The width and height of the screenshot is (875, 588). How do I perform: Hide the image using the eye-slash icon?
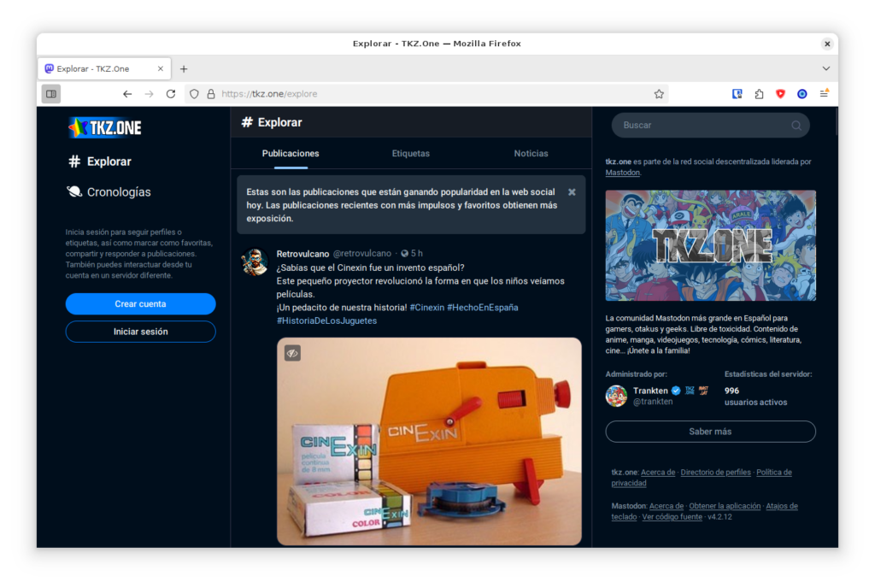tap(292, 353)
